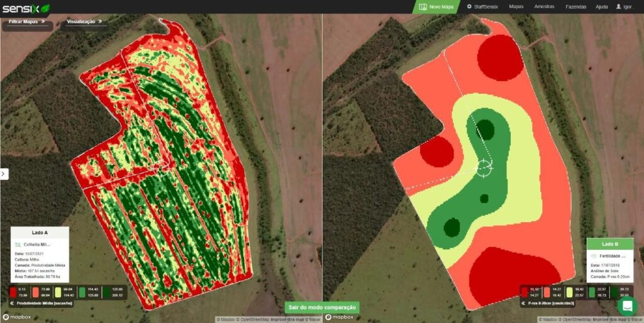Click the Igor user profile icon
Viewport: 644px width, 323px height.
tap(619, 7)
